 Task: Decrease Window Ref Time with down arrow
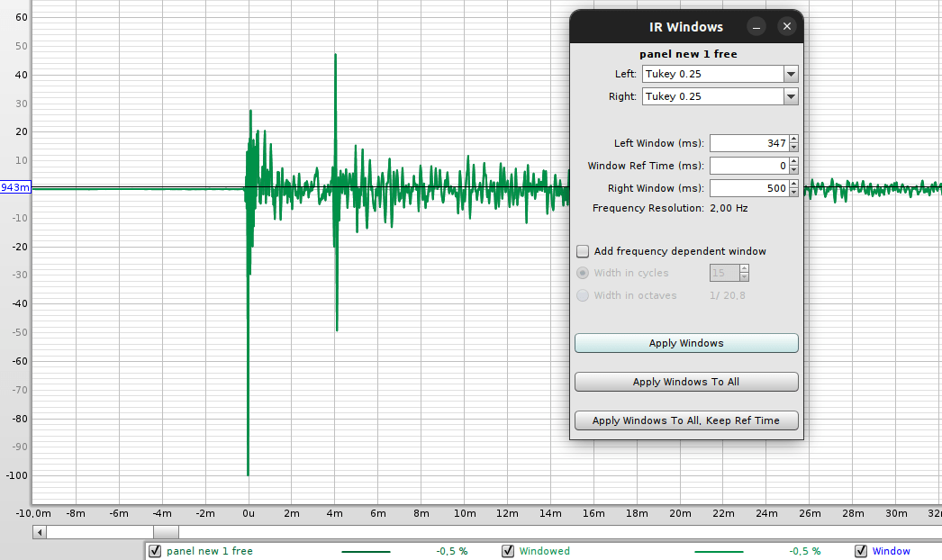coord(794,169)
